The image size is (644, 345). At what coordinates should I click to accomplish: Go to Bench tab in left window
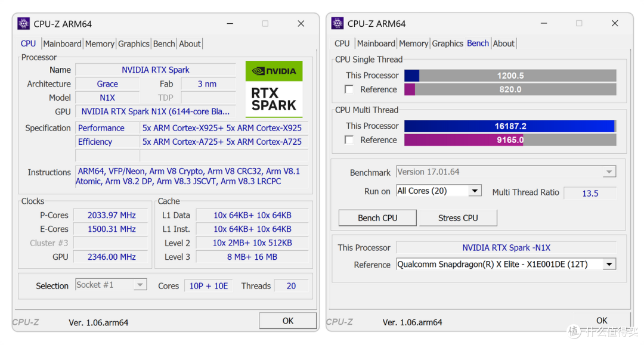point(164,44)
